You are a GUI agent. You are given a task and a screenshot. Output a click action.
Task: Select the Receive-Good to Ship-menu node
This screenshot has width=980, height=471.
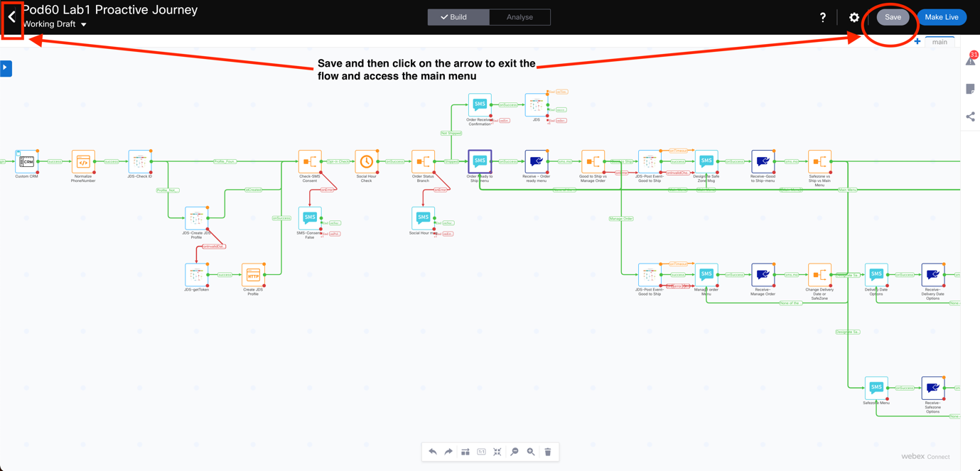(x=763, y=162)
